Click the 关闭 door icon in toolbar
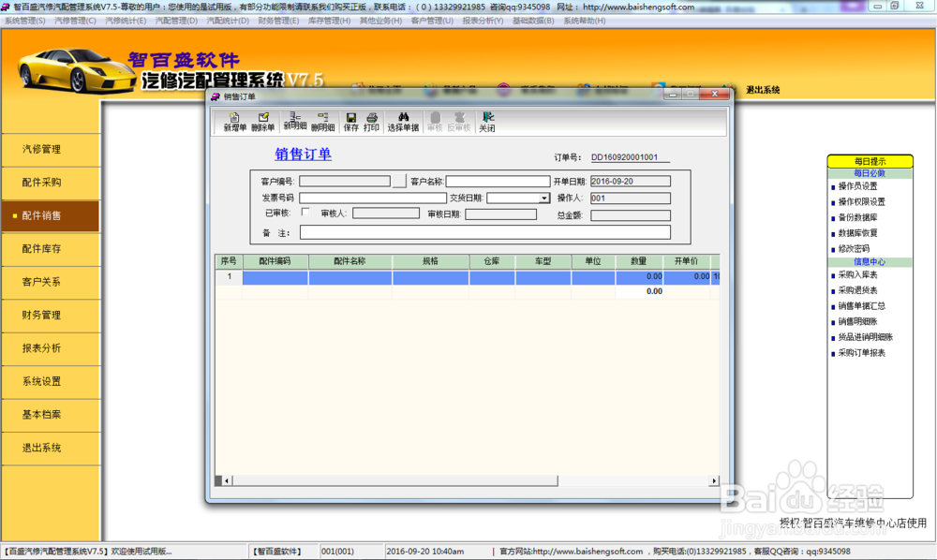This screenshot has width=937, height=560. [487, 122]
